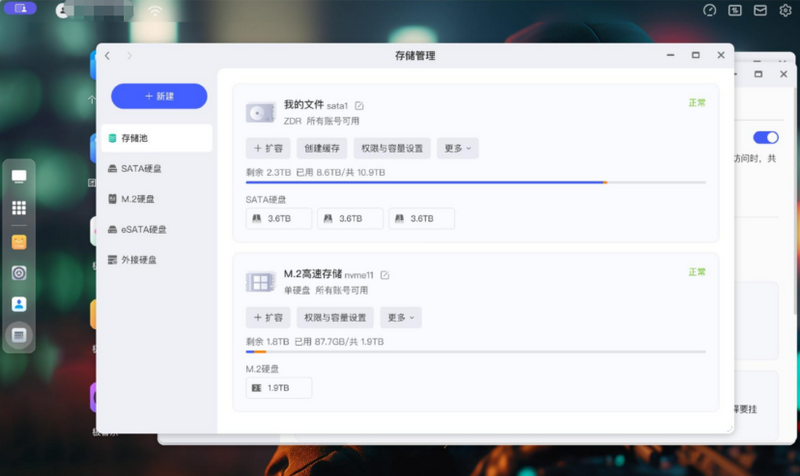The width and height of the screenshot is (800, 476).
Task: Click the sata1 label
Action: click(337, 106)
